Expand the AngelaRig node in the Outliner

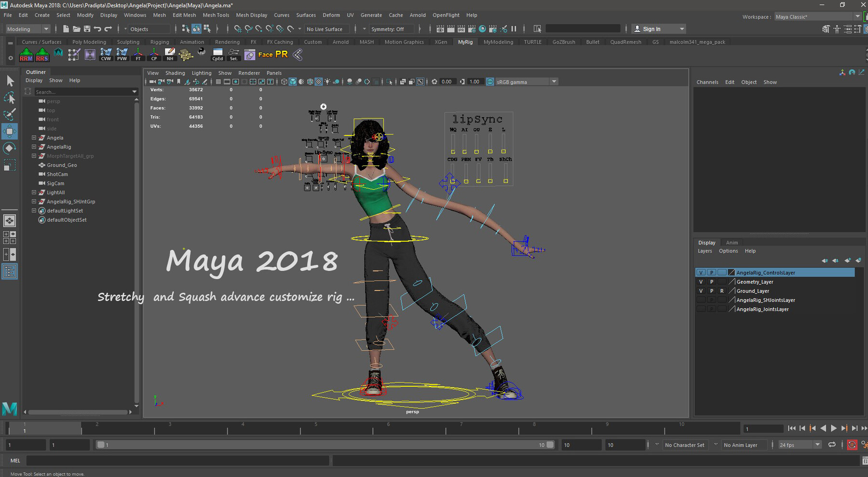[x=33, y=147]
